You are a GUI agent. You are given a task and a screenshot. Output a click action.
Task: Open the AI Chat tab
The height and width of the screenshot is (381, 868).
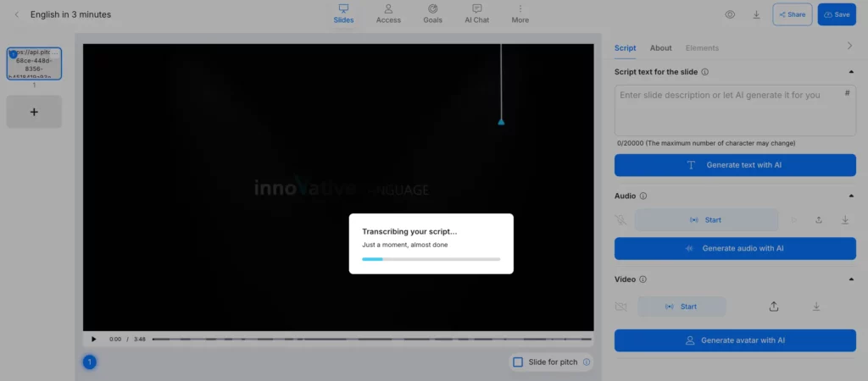click(476, 14)
